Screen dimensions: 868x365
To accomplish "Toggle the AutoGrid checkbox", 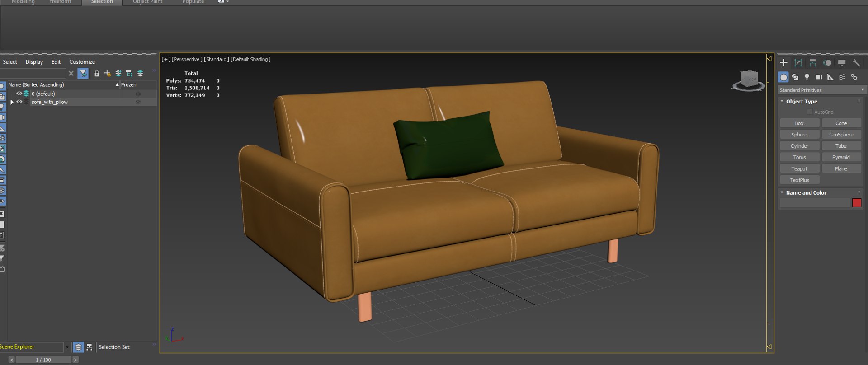I will point(810,112).
